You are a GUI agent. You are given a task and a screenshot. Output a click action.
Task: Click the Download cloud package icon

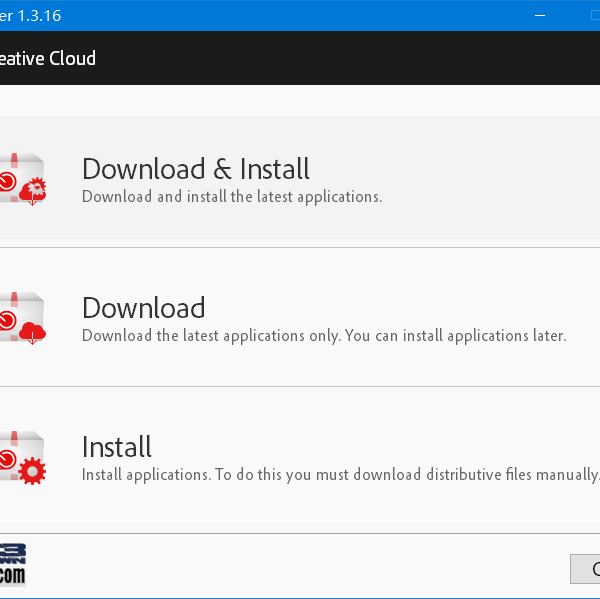click(x=22, y=318)
